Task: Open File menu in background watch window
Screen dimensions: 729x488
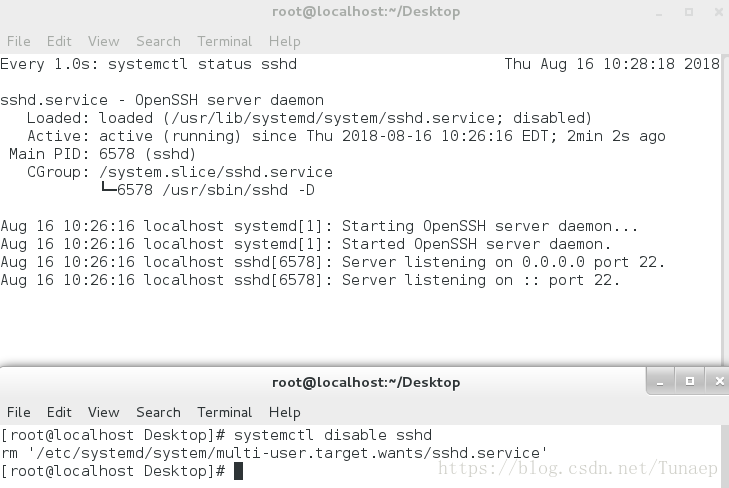Action: pyautogui.click(x=19, y=41)
